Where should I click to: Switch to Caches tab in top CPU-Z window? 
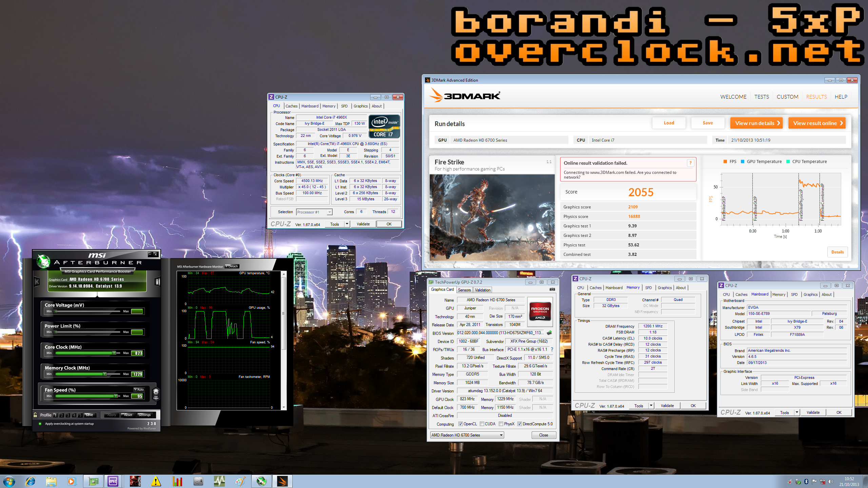tap(291, 106)
